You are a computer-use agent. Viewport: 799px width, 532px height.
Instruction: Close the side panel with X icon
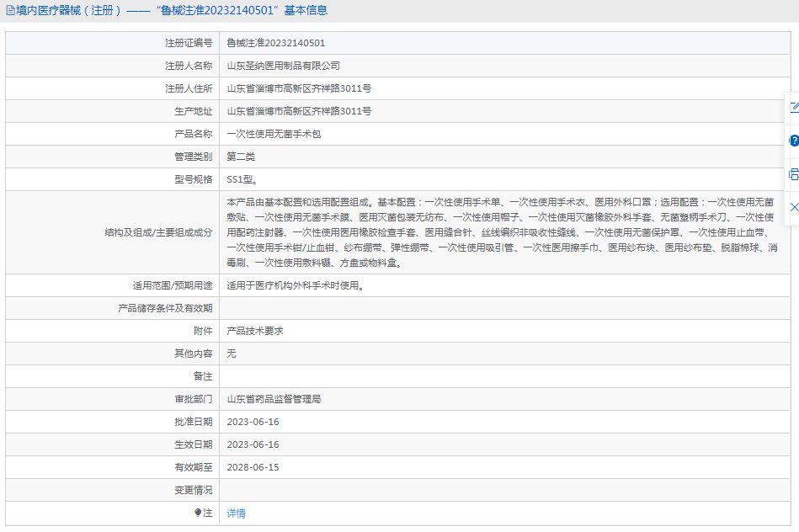click(794, 207)
